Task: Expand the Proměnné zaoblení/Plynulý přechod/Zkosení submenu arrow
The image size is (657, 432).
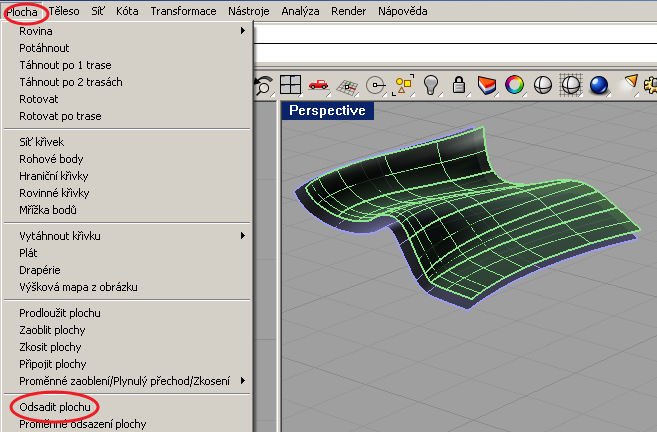Action: [x=243, y=380]
